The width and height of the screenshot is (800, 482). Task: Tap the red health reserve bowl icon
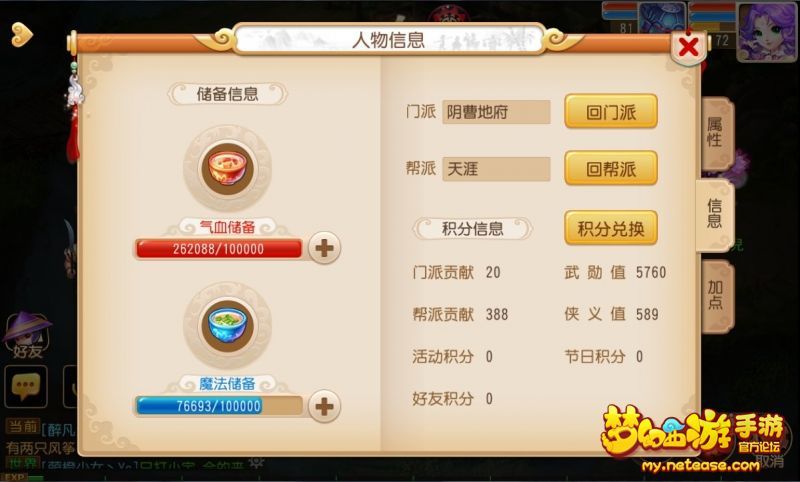[x=227, y=168]
